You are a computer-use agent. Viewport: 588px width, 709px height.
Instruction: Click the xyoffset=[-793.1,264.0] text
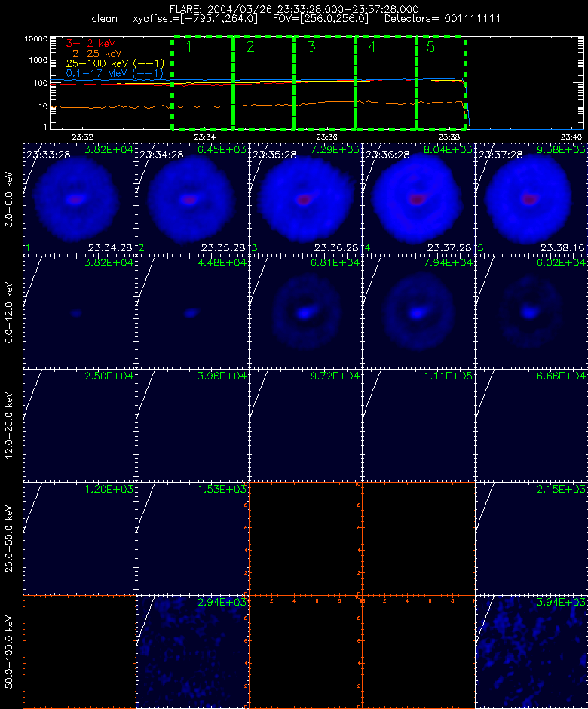tap(195, 19)
